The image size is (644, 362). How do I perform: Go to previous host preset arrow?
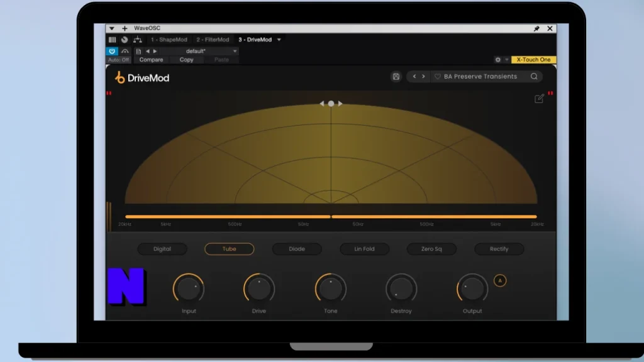(x=147, y=52)
